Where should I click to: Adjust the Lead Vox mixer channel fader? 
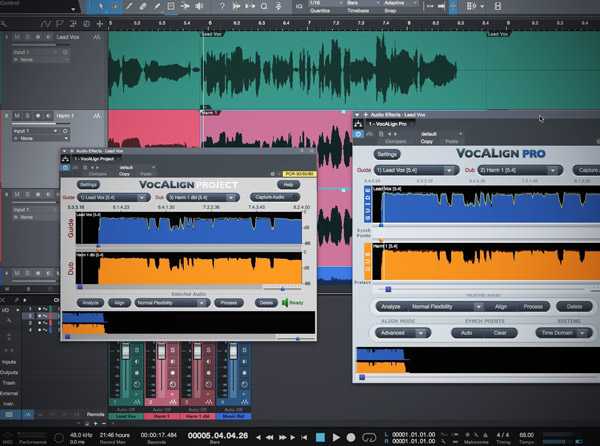pyautogui.click(x=126, y=351)
